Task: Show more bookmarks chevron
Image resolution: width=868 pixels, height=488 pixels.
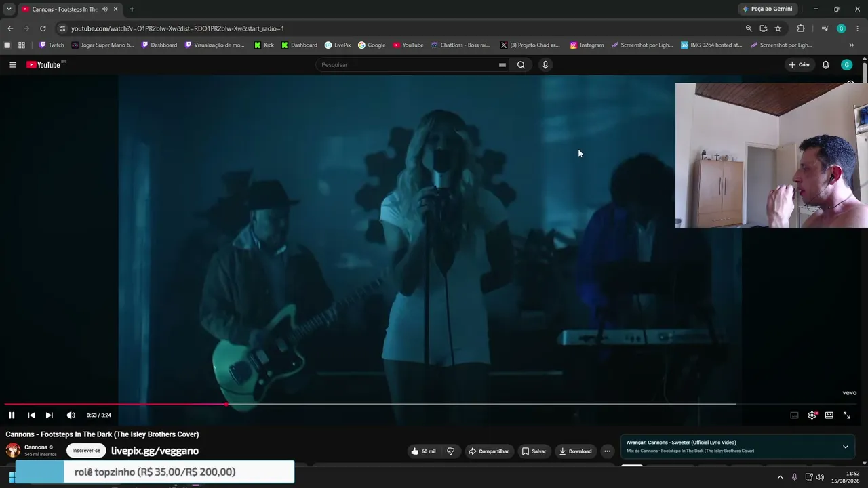Action: click(851, 45)
